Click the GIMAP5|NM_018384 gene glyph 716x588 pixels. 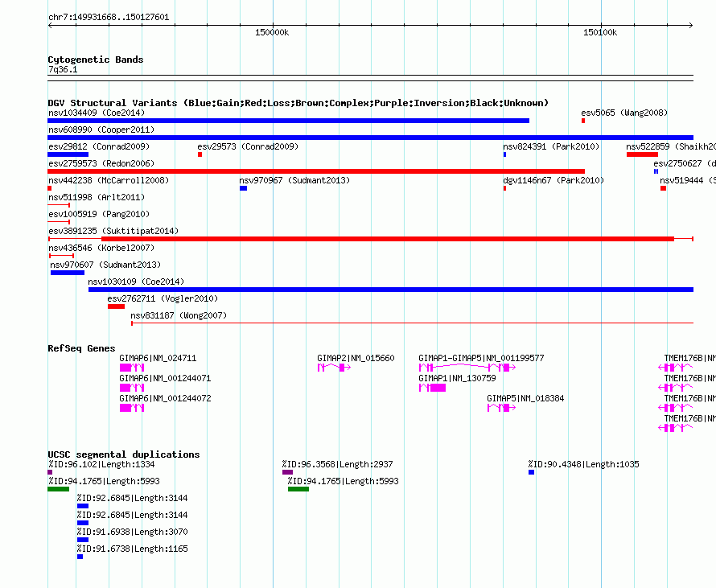coord(501,408)
